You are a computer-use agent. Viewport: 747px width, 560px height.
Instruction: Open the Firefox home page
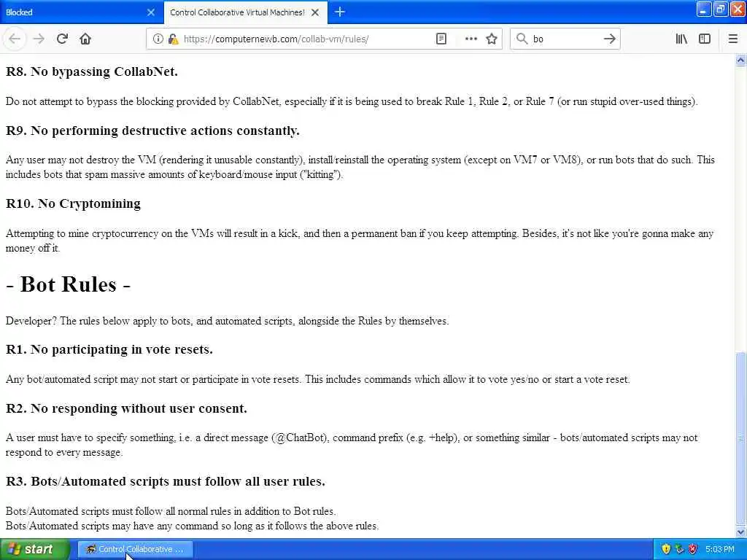pos(85,39)
